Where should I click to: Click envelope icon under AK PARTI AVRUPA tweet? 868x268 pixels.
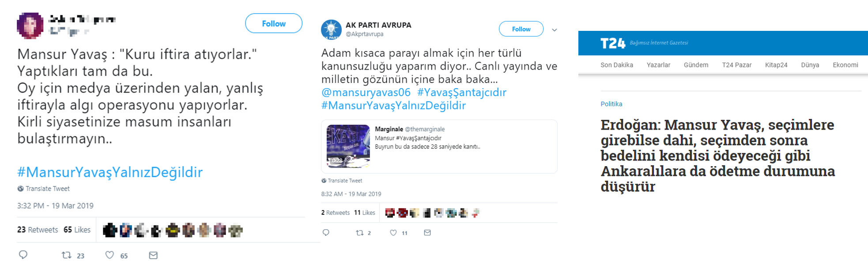click(427, 233)
